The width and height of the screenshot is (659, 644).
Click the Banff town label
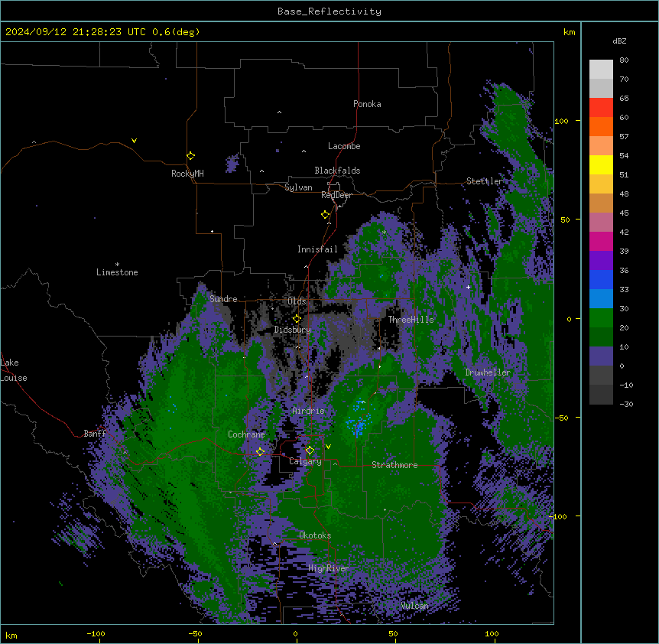click(95, 434)
